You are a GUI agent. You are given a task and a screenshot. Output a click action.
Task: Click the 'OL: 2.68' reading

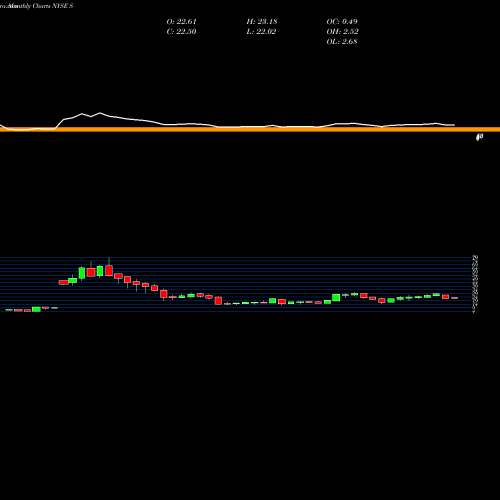pos(342,41)
